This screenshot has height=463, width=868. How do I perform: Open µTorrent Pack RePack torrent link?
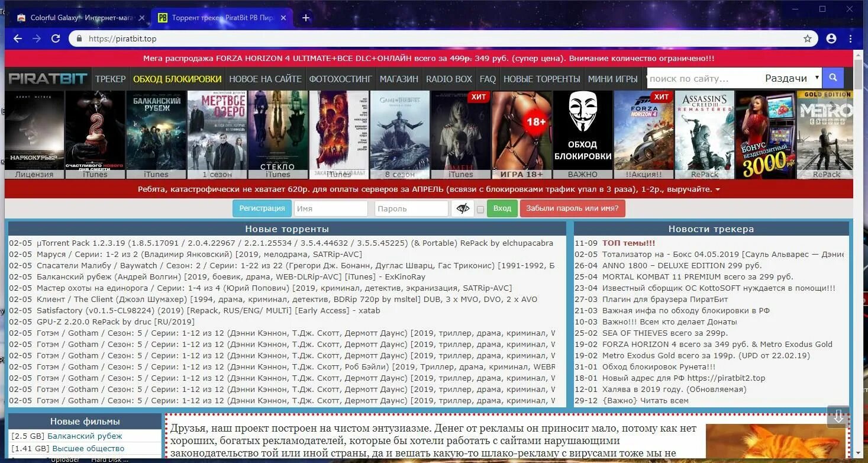[295, 243]
